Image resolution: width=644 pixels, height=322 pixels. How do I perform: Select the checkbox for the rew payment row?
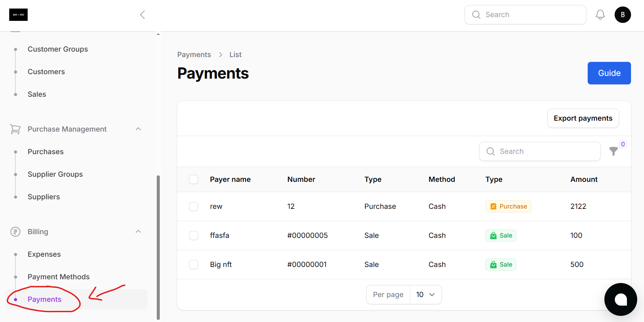[x=194, y=206]
